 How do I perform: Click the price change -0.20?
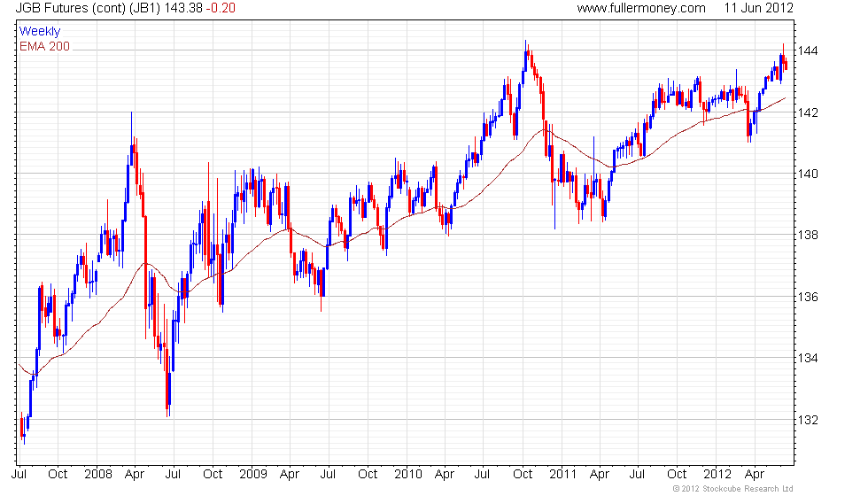pos(221,8)
